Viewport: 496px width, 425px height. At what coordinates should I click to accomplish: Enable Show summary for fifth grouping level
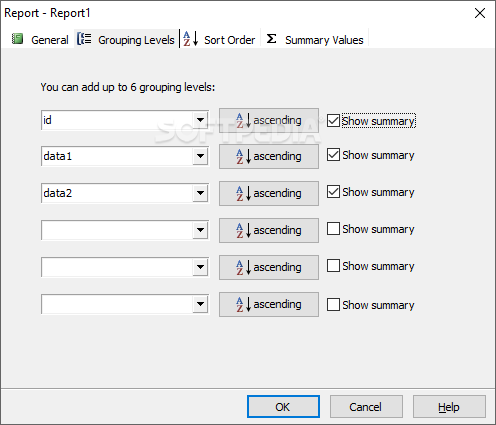pyautogui.click(x=333, y=266)
